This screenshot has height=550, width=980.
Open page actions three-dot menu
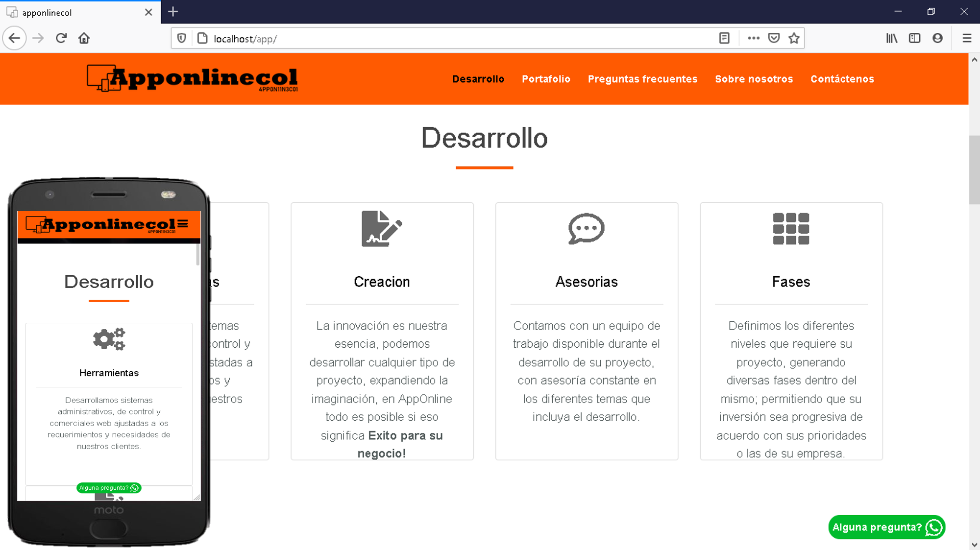point(754,38)
